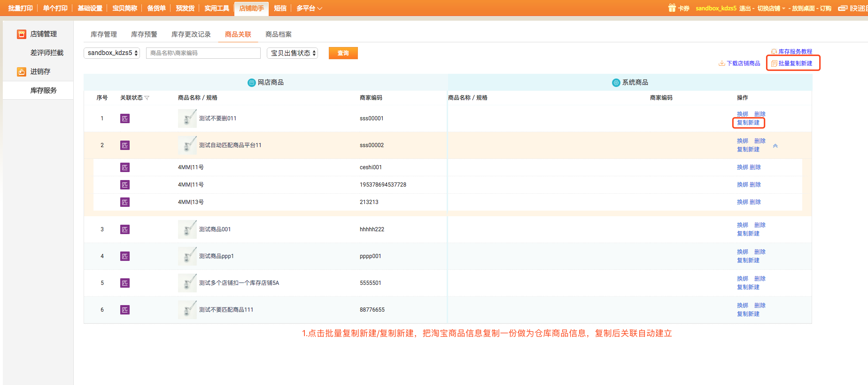The image size is (868, 385).
Task: Collapse the expanded row 2 variants
Action: tap(775, 146)
